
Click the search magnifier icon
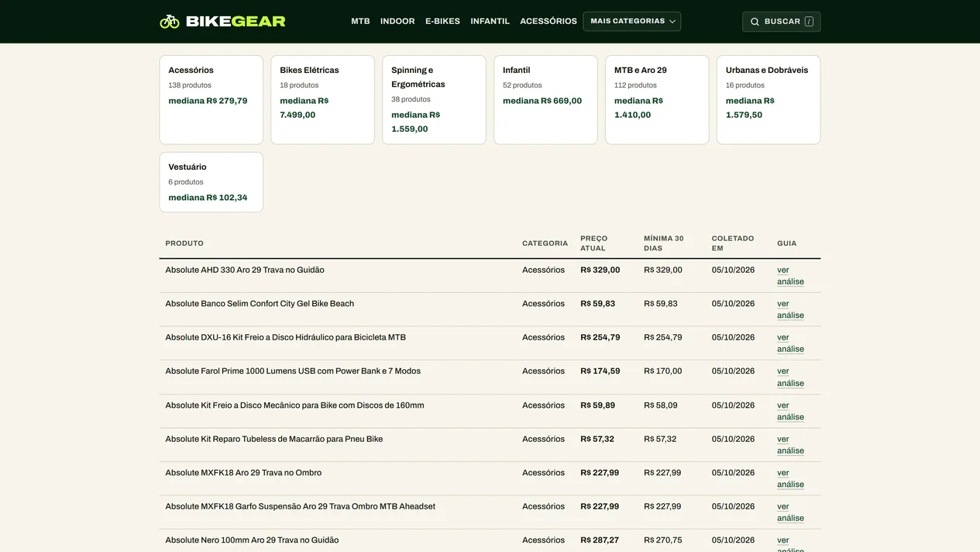(755, 22)
